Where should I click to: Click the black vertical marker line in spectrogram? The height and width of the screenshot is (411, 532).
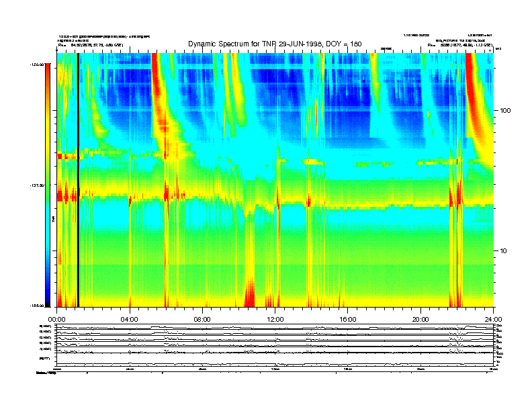pyautogui.click(x=78, y=180)
